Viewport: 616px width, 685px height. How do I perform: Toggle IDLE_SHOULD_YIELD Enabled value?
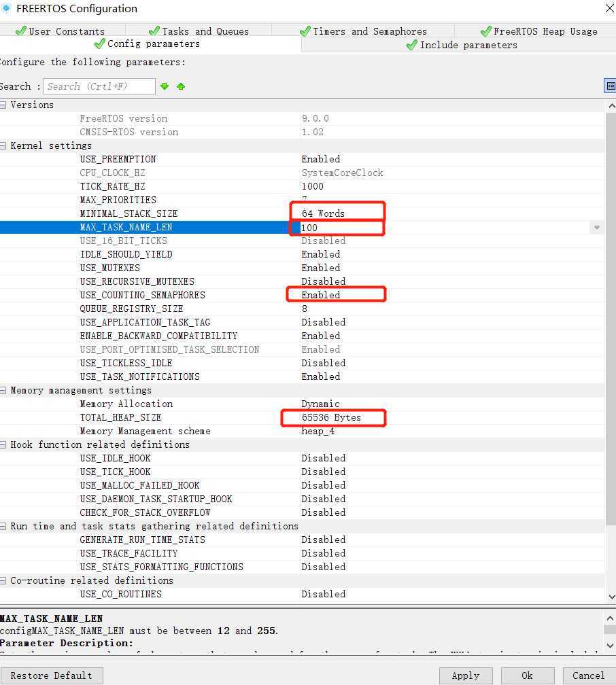(320, 254)
